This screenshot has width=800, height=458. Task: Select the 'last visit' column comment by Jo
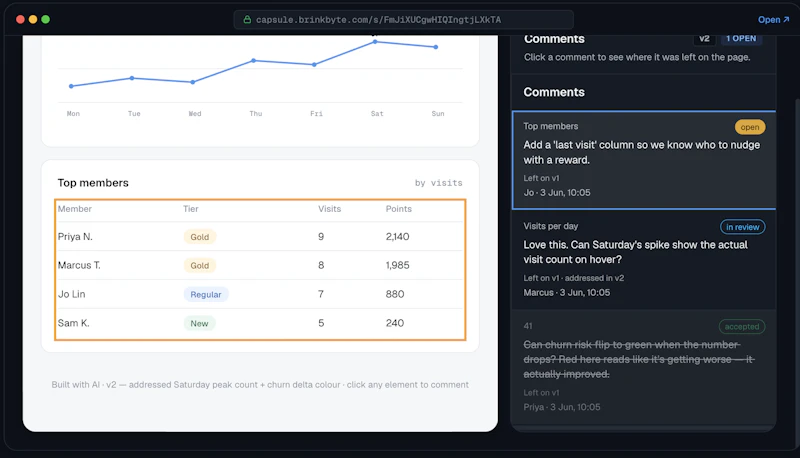click(x=644, y=160)
